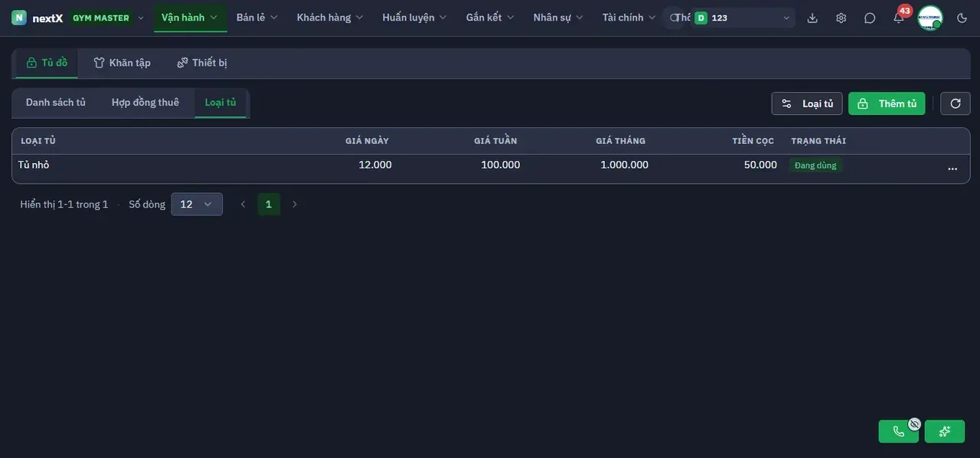Click the search icon in the top bar
The height and width of the screenshot is (458, 980).
coord(674,18)
